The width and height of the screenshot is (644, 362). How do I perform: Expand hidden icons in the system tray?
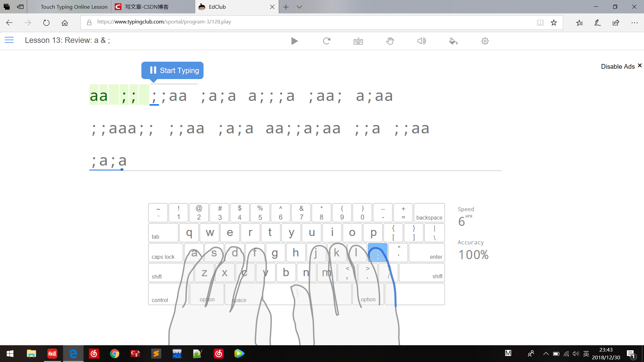pyautogui.click(x=546, y=353)
